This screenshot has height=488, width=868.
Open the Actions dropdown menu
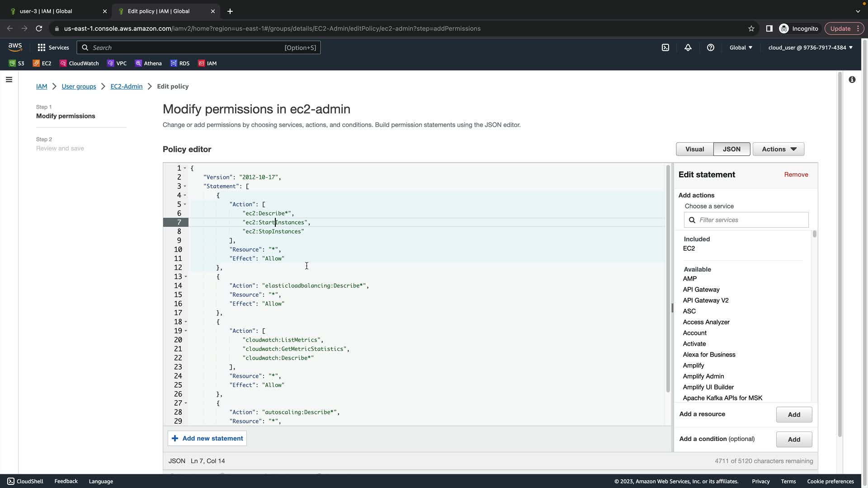pyautogui.click(x=778, y=149)
